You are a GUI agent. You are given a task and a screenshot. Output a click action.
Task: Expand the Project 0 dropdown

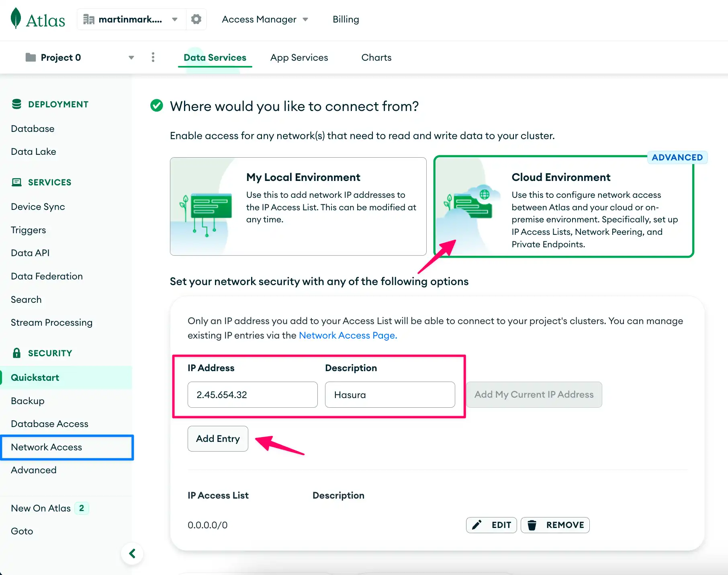tap(131, 57)
